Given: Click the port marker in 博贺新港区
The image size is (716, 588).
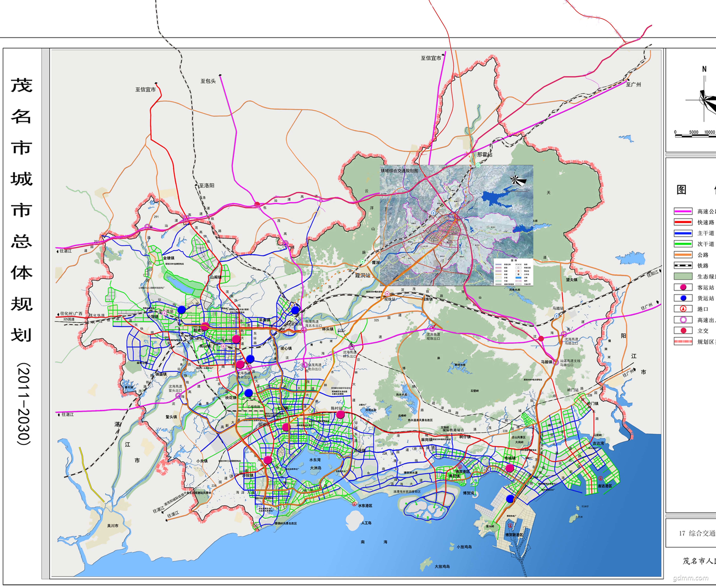Looking at the screenshot, I should [510, 525].
